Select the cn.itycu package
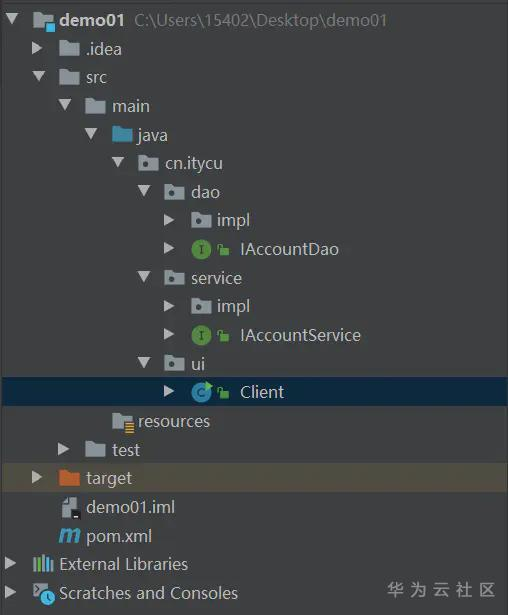 [x=194, y=164]
